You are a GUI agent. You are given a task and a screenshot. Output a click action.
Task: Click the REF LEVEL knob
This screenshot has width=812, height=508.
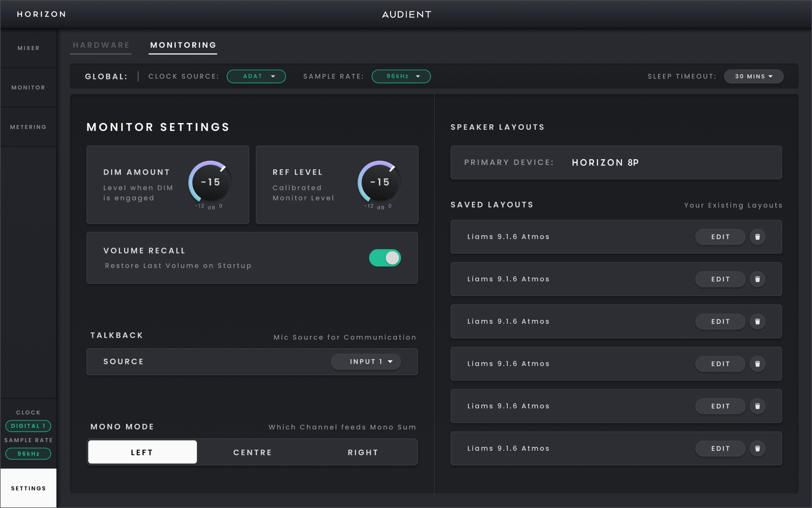click(379, 182)
